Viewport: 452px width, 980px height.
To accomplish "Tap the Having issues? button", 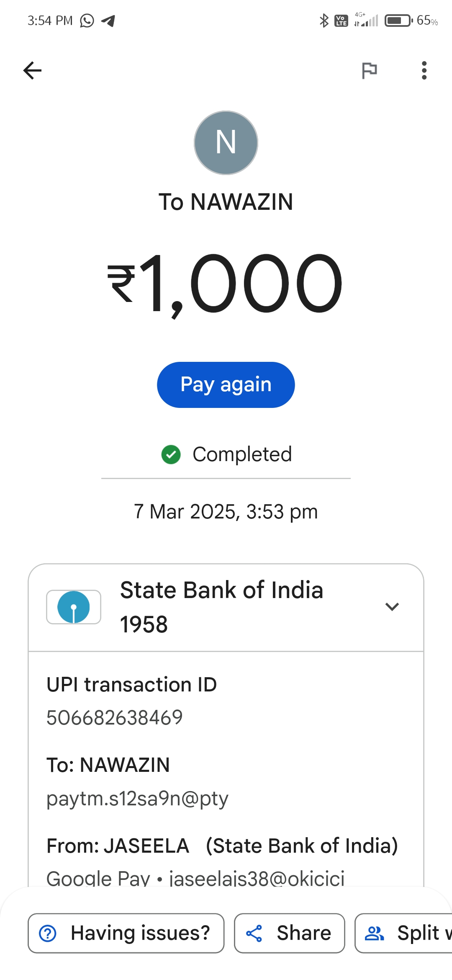I will (126, 933).
